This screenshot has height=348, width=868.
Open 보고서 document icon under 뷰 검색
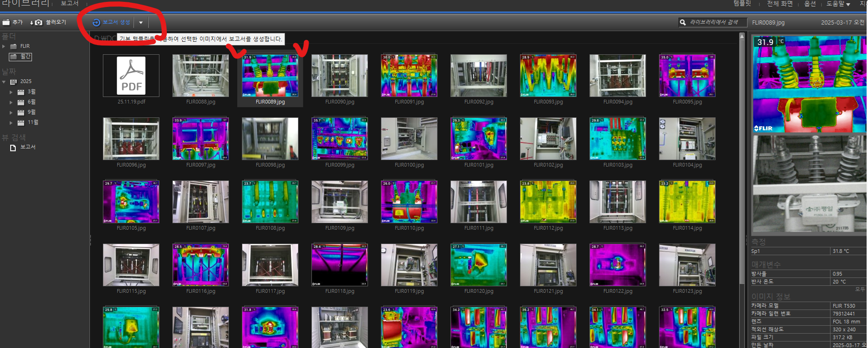tap(13, 148)
